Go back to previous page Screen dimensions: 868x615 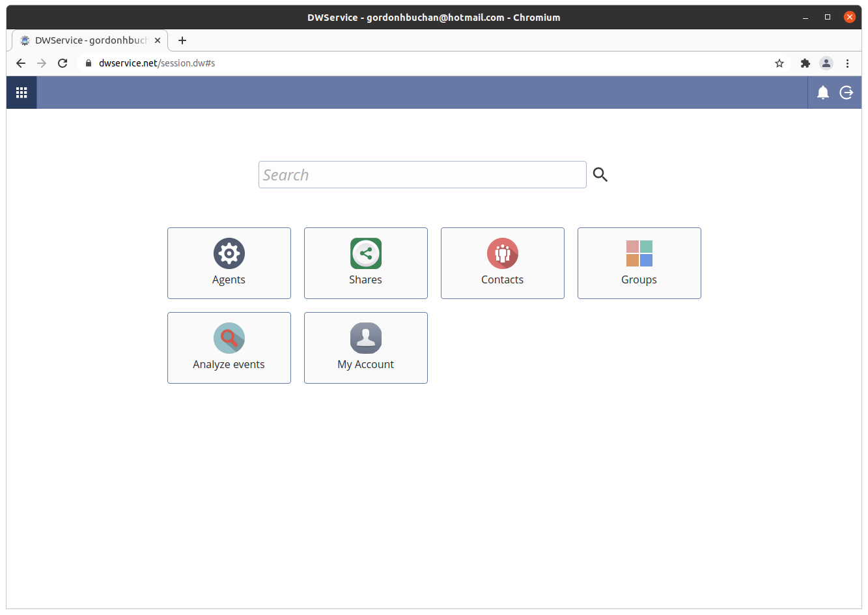point(21,63)
